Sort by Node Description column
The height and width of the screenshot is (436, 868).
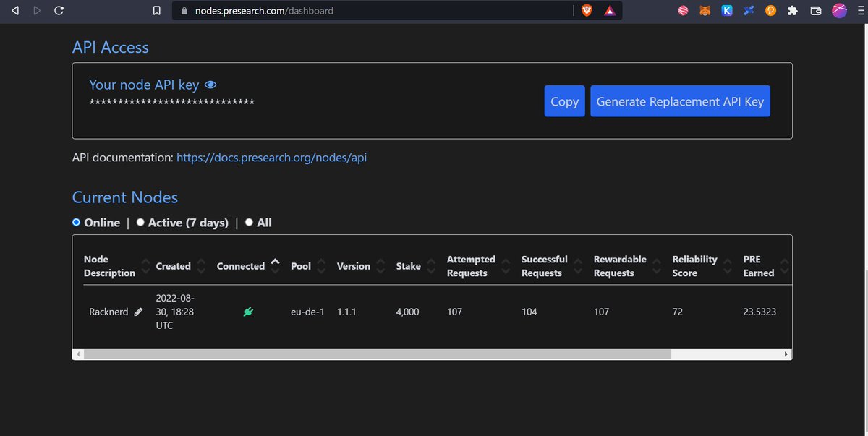[x=145, y=266]
